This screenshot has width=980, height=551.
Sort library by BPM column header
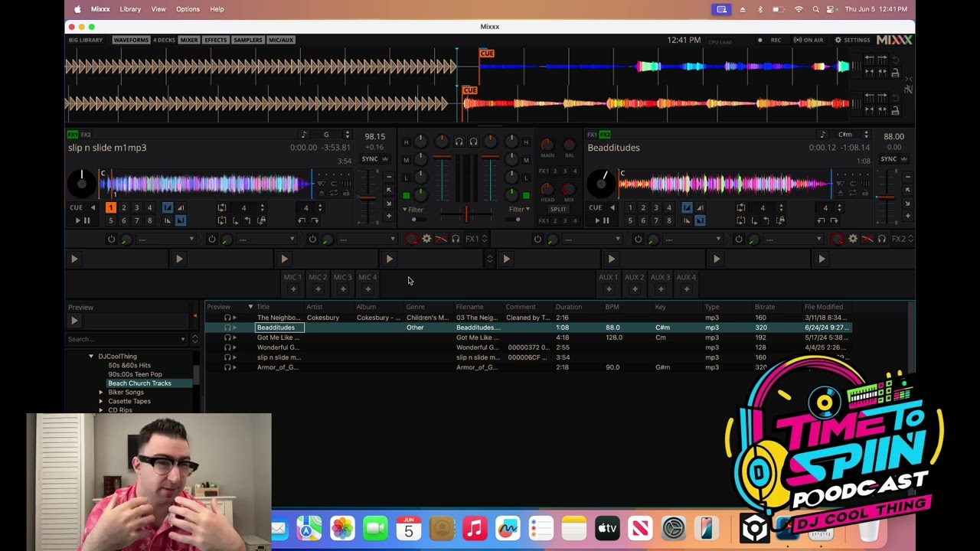coord(612,307)
